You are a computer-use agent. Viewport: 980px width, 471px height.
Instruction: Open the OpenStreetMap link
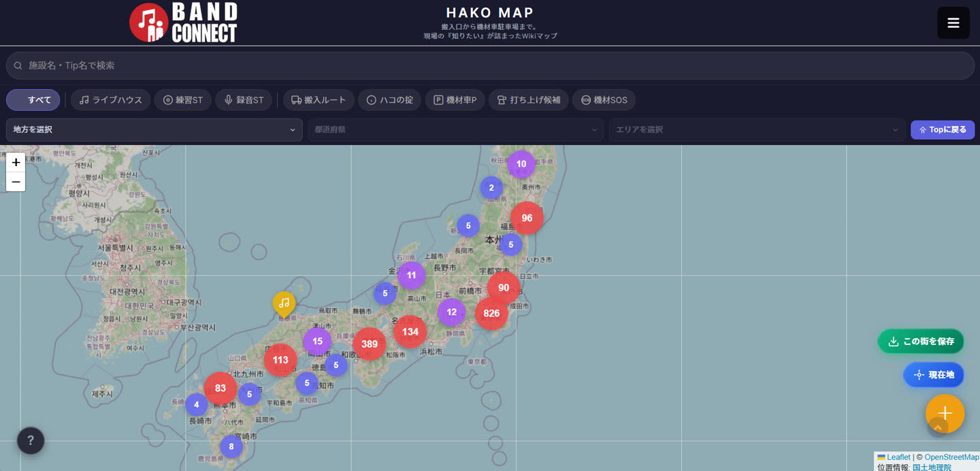951,457
